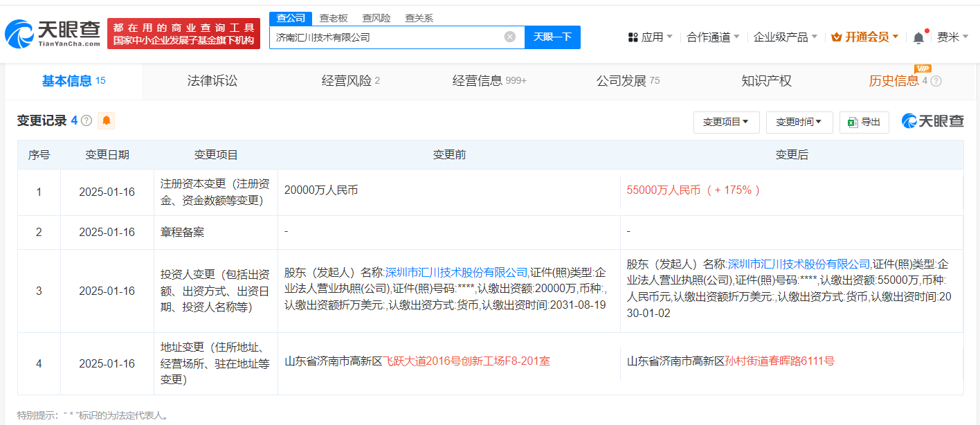This screenshot has width=980, height=425.
Task: Open the 费米 user account menu
Action: (953, 37)
